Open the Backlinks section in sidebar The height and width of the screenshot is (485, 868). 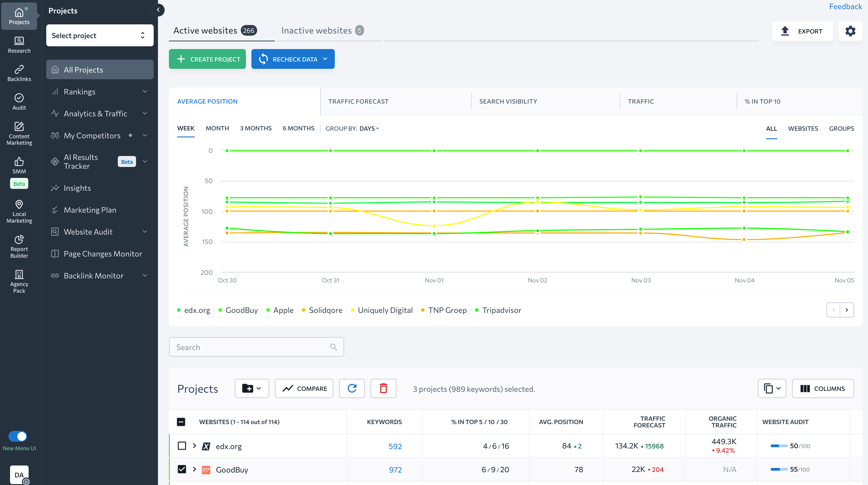pos(19,73)
